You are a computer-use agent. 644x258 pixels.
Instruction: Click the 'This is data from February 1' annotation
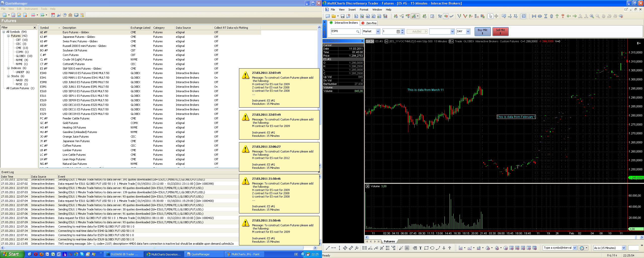click(516, 117)
